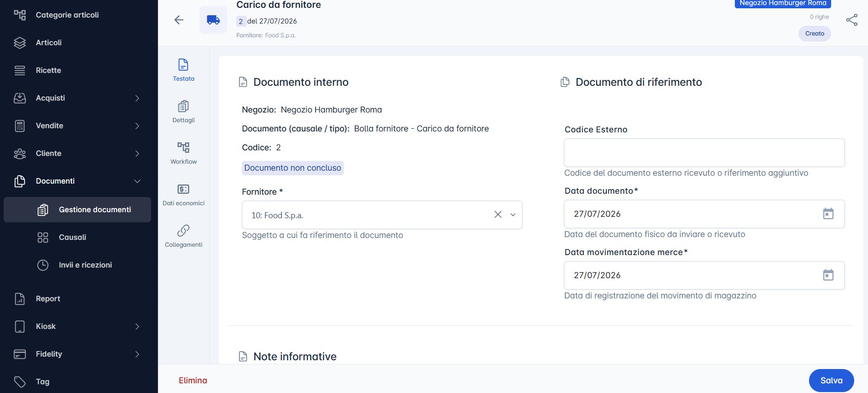868x393 pixels.
Task: Click the 'Documento interno' heading
Action: point(301,82)
